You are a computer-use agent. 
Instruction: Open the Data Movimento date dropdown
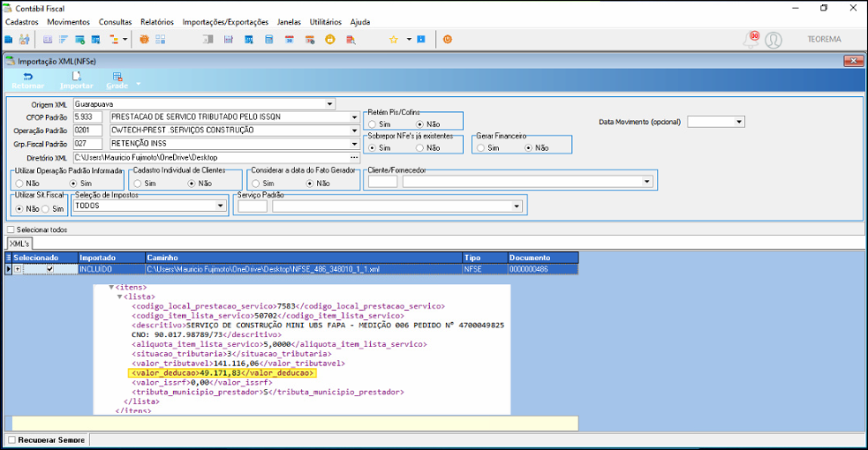pyautogui.click(x=739, y=122)
